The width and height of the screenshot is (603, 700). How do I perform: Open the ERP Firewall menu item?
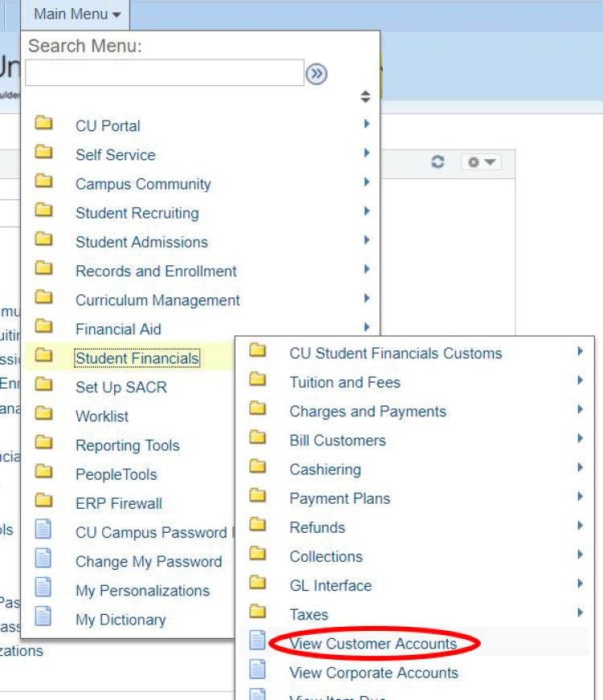pos(119,503)
